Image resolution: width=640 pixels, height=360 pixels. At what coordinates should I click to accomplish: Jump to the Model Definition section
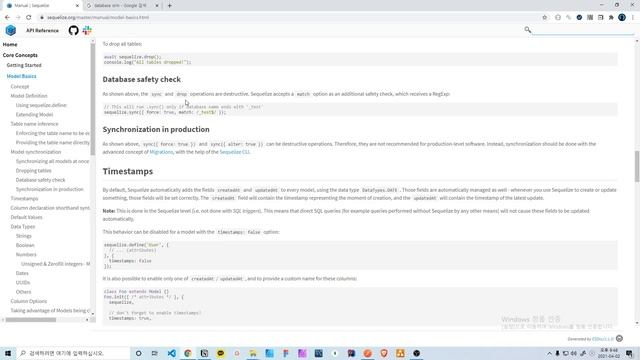click(29, 96)
